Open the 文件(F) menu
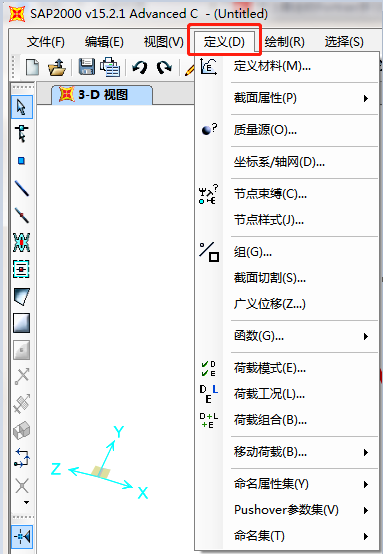Viewport: 383px width, 554px height. click(x=46, y=42)
